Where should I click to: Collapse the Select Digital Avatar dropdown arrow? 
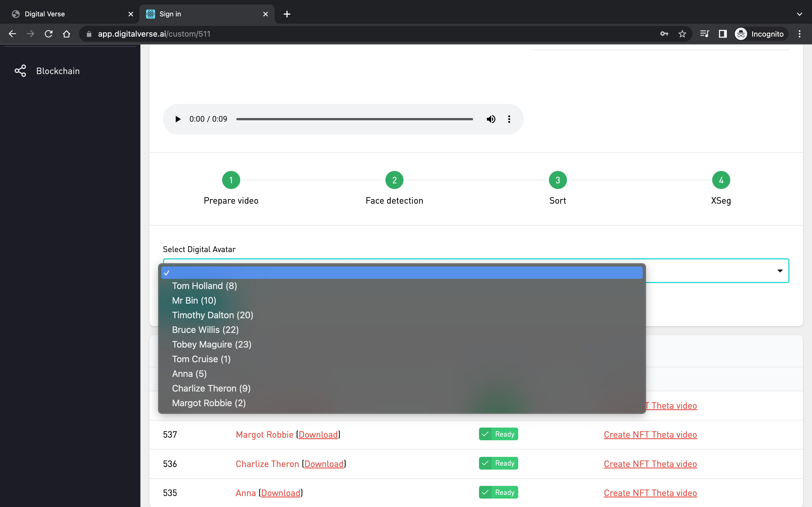click(x=780, y=271)
